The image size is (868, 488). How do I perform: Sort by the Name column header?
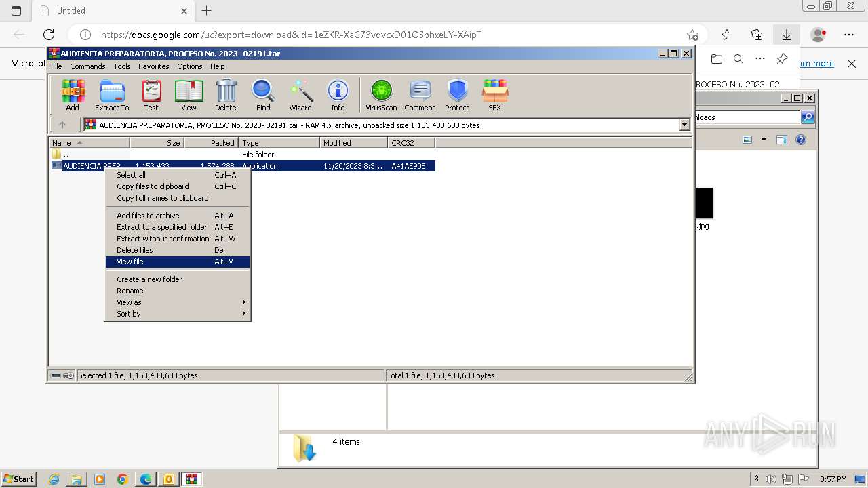point(89,142)
